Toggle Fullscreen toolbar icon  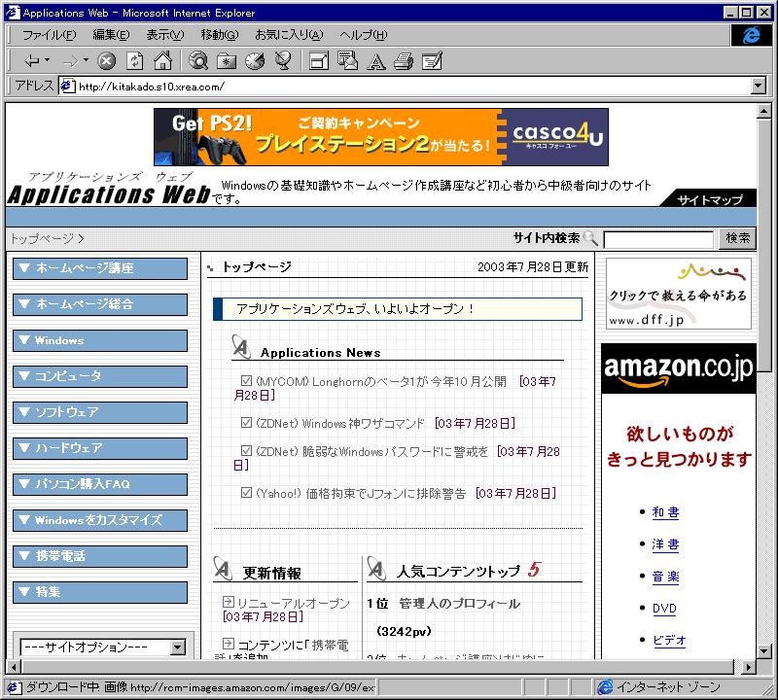(x=319, y=61)
